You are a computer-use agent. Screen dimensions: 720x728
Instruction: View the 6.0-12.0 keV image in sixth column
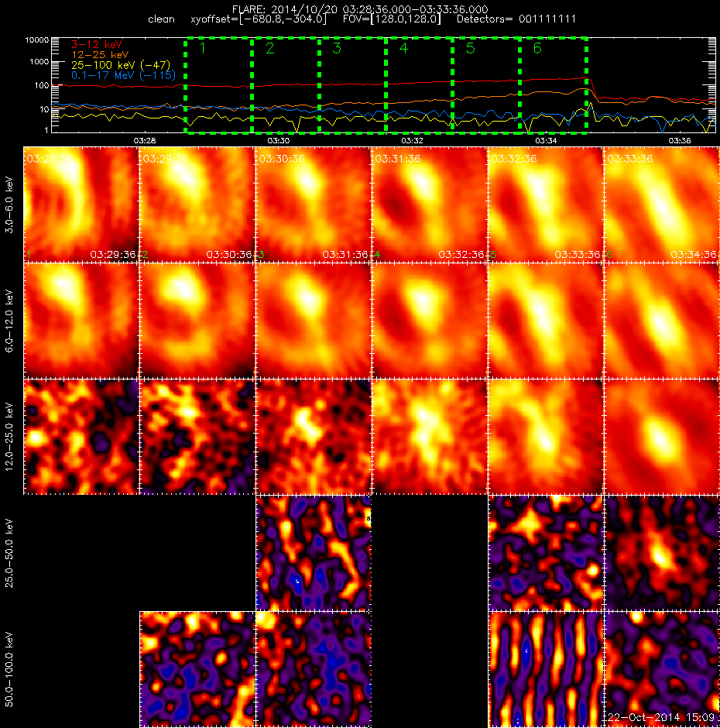pos(661,321)
